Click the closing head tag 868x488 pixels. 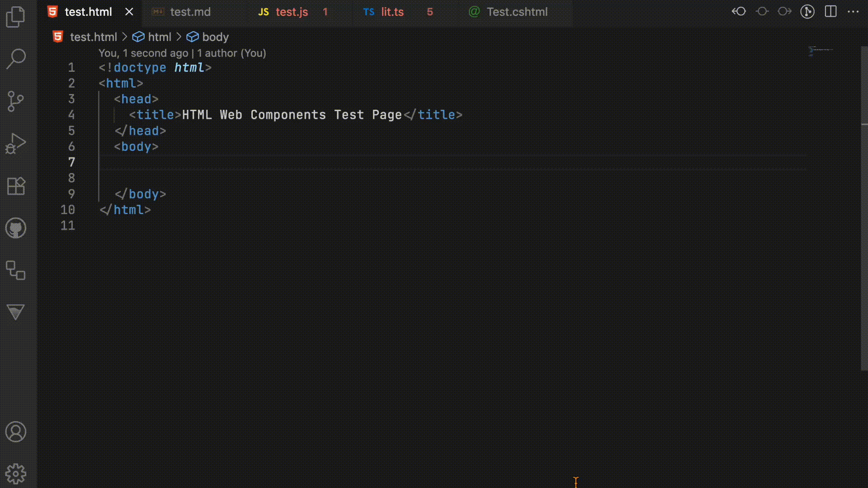click(x=140, y=131)
